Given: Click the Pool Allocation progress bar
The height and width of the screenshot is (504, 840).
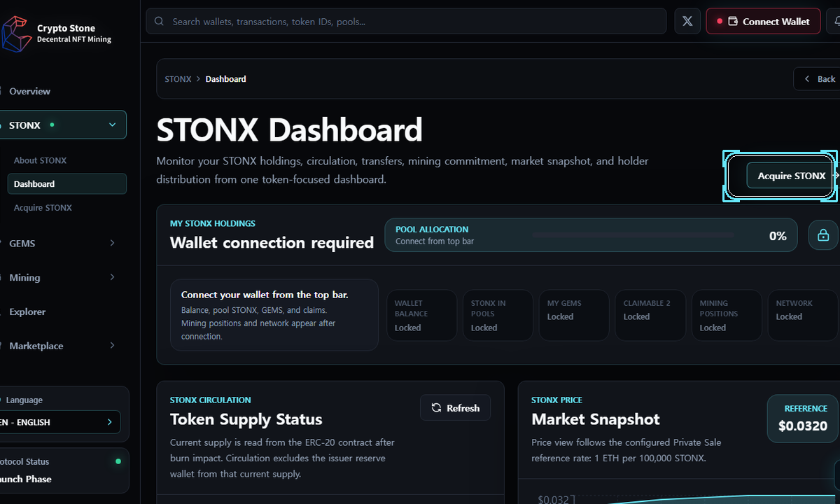Looking at the screenshot, I should pyautogui.click(x=633, y=235).
